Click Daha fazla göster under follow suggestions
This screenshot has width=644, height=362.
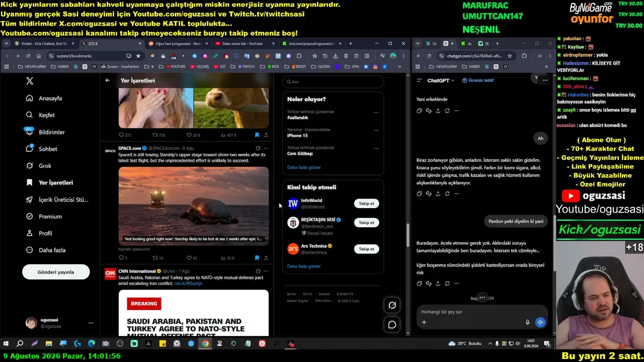(x=304, y=266)
